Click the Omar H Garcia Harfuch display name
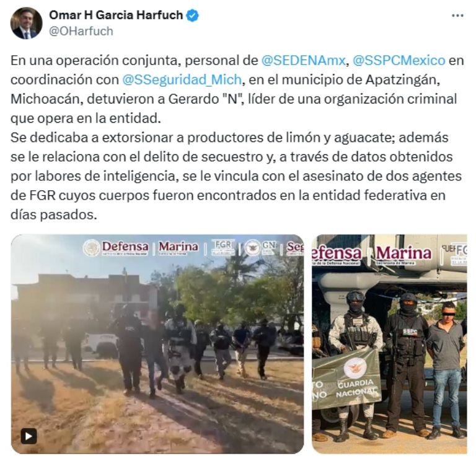This screenshot has height=466, width=476. [x=116, y=15]
